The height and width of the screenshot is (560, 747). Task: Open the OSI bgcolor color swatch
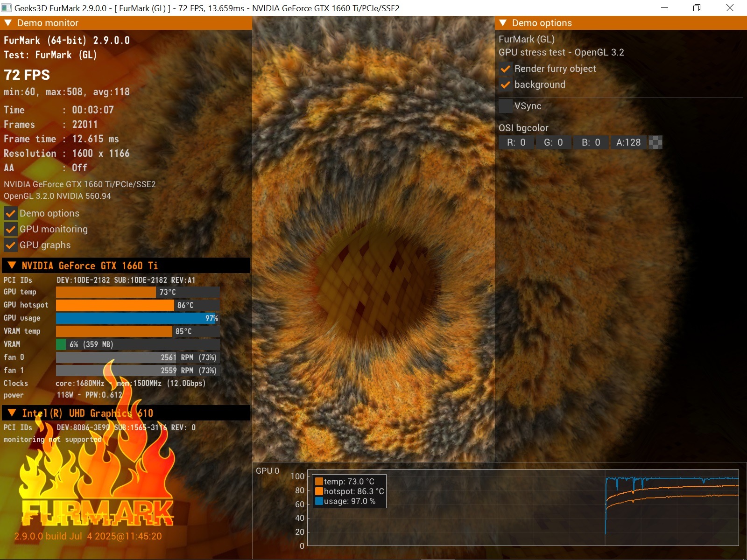(655, 143)
